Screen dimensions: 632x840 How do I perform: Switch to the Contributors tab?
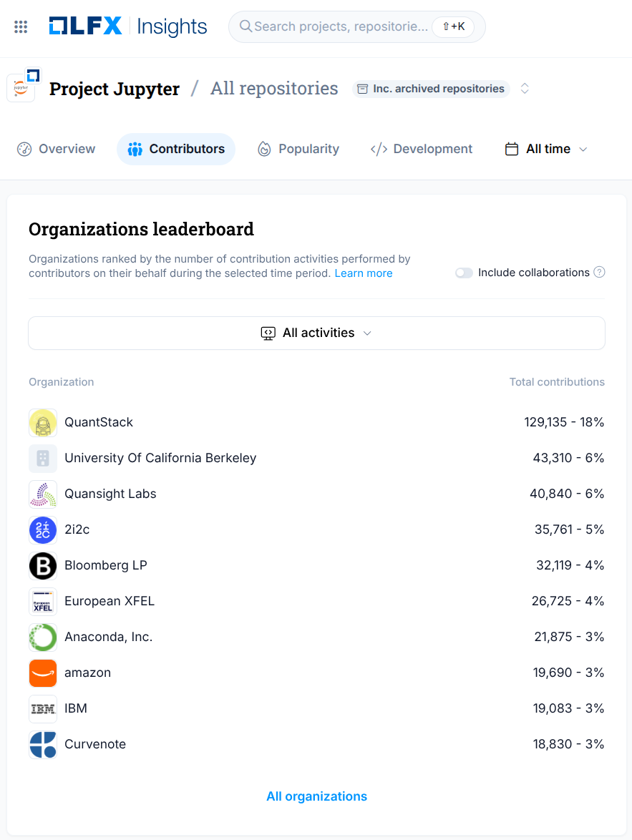176,149
